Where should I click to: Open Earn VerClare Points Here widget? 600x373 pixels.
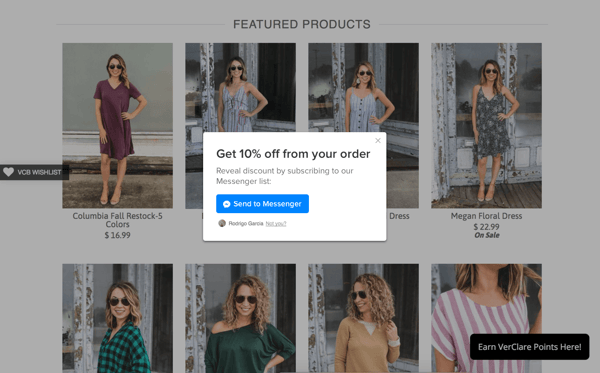530,347
